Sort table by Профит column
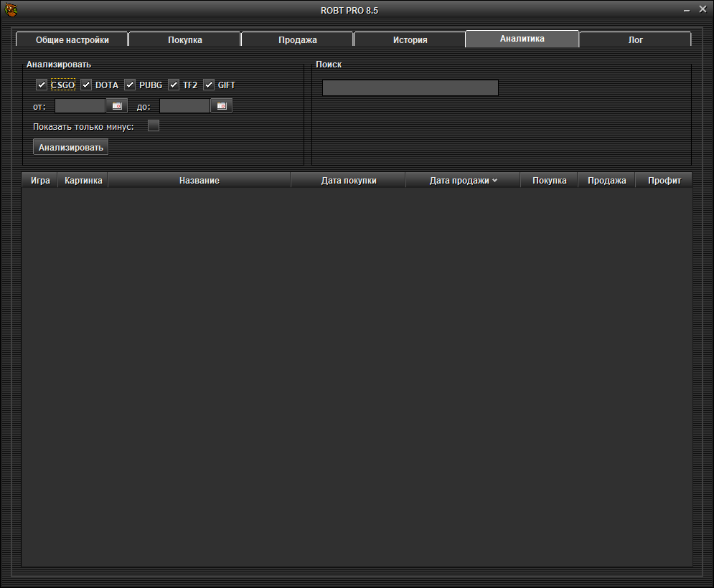This screenshot has width=714, height=588. coord(664,181)
